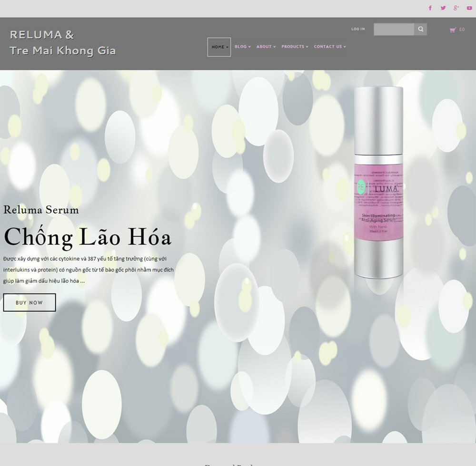Expand the BLOG menu dropdown
Image resolution: width=476 pixels, height=466 pixels.
pyautogui.click(x=243, y=47)
